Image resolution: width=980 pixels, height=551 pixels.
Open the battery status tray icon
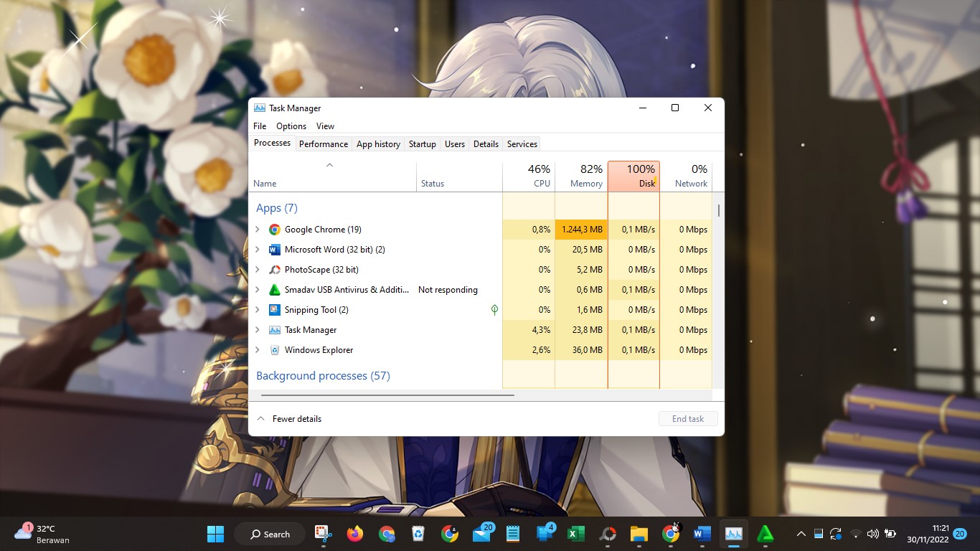click(890, 534)
